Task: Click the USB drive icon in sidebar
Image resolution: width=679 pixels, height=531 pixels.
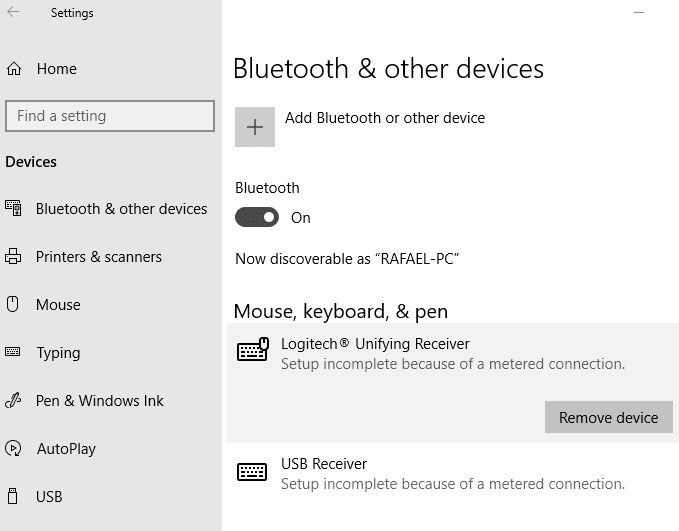Action: tap(13, 497)
